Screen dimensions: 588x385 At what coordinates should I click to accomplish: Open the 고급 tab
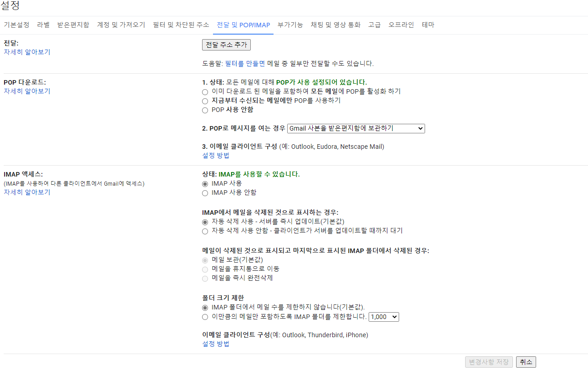(x=375, y=25)
